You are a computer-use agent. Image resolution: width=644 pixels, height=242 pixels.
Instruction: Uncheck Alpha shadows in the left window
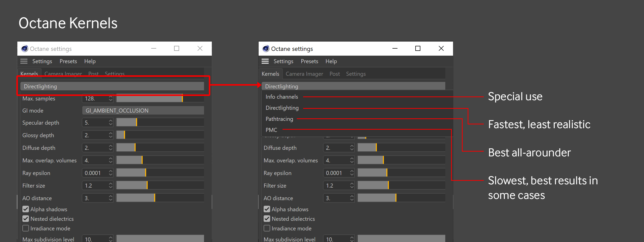[x=26, y=209]
